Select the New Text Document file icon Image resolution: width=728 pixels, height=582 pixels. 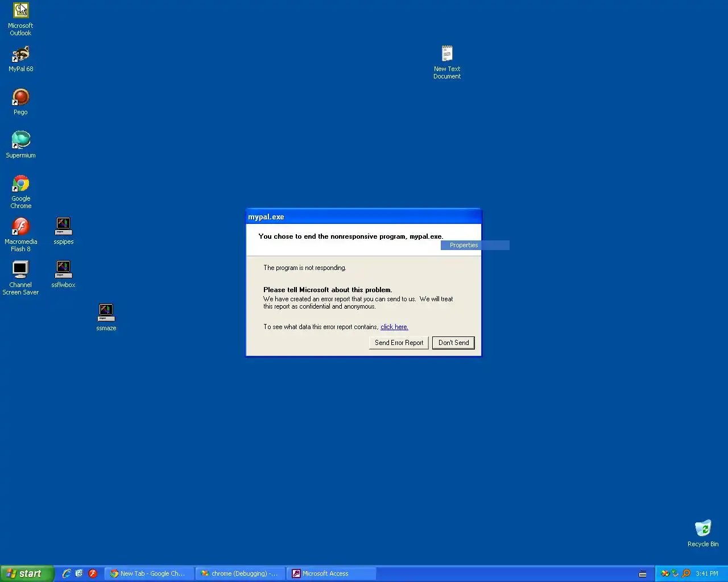(447, 62)
